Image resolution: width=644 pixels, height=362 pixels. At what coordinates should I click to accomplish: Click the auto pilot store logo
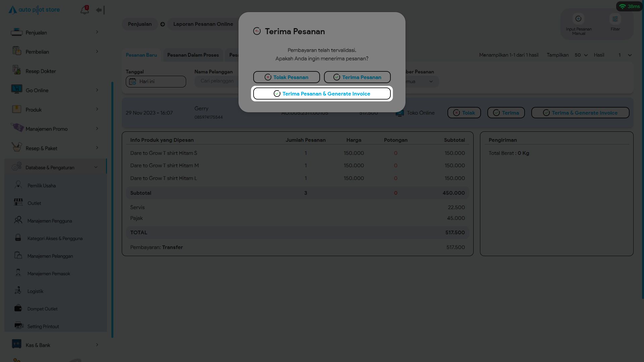[x=34, y=10]
